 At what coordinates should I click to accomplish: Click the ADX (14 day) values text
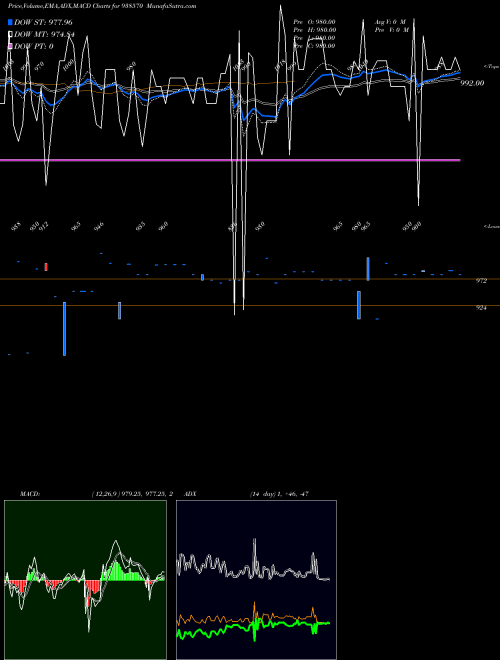pos(279,494)
